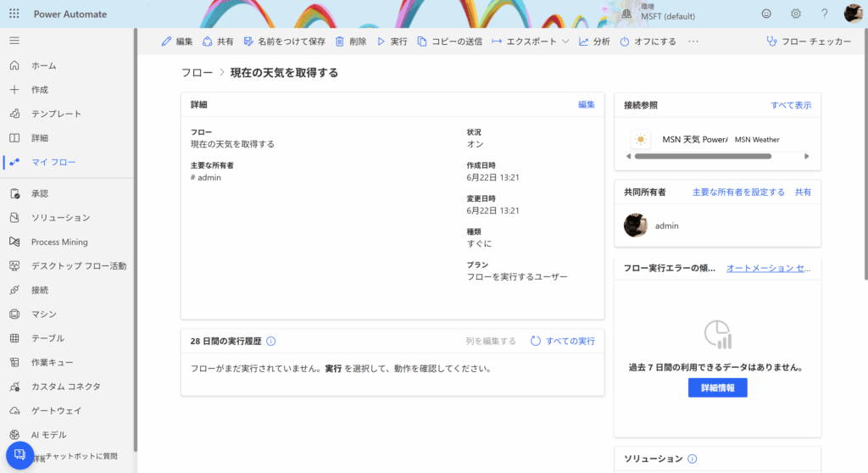Click the info icon beside ソリューション heading
The height and width of the screenshot is (473, 868).
[x=692, y=459]
